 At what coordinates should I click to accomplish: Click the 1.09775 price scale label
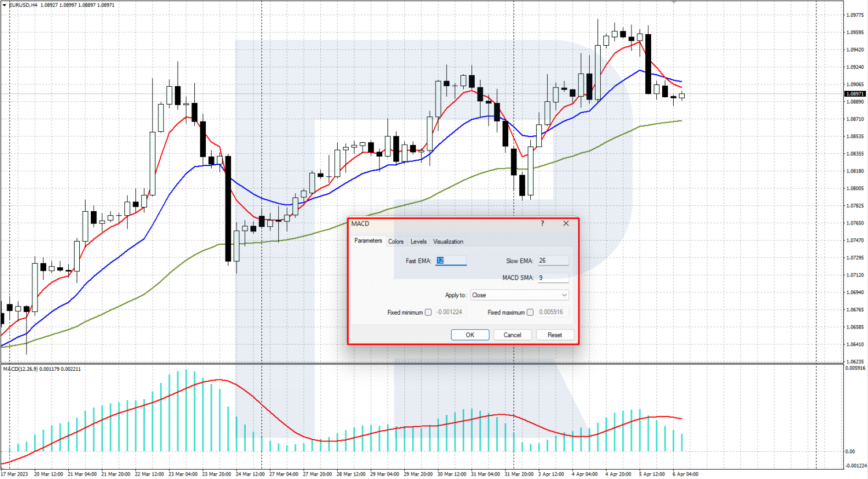pyautogui.click(x=855, y=15)
